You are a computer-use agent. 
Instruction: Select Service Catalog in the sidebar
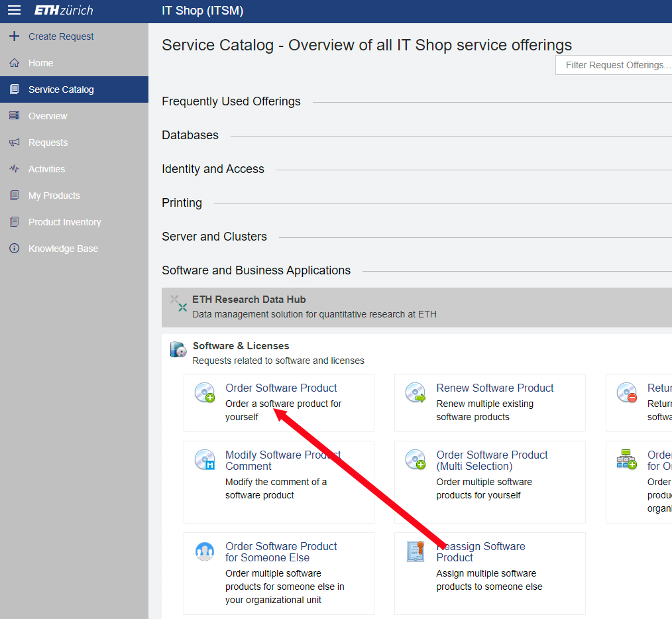pos(74,89)
